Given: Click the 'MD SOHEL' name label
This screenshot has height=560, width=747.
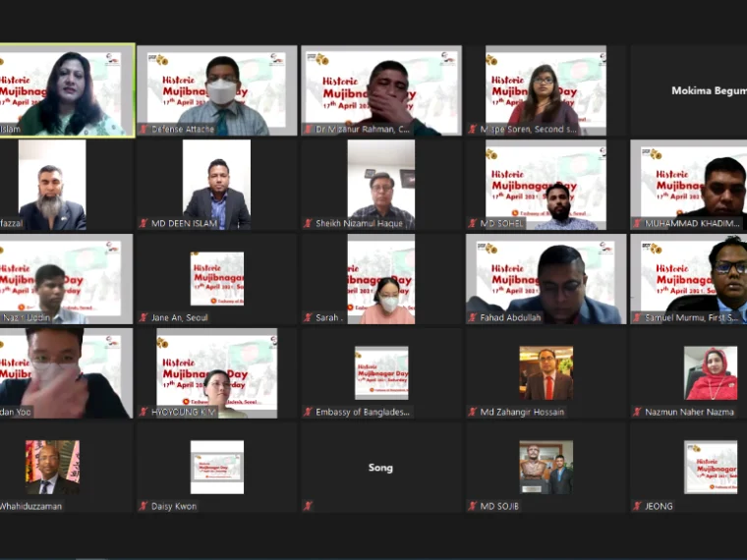Looking at the screenshot, I should [x=501, y=223].
